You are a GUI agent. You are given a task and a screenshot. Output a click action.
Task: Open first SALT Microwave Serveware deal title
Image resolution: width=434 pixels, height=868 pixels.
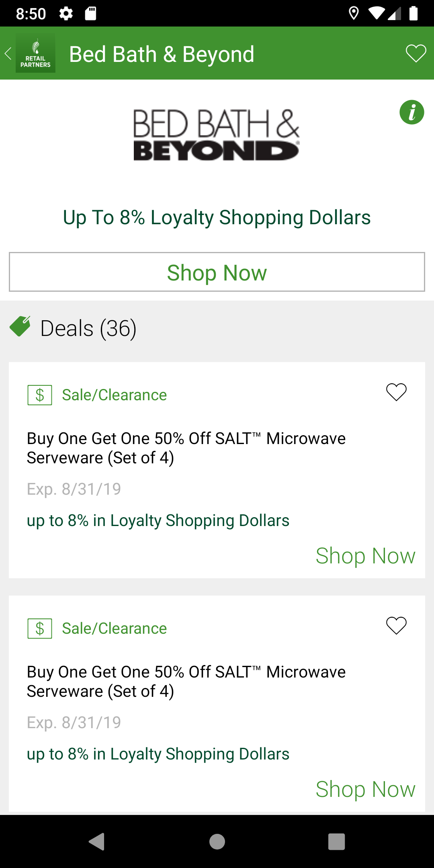tap(186, 448)
